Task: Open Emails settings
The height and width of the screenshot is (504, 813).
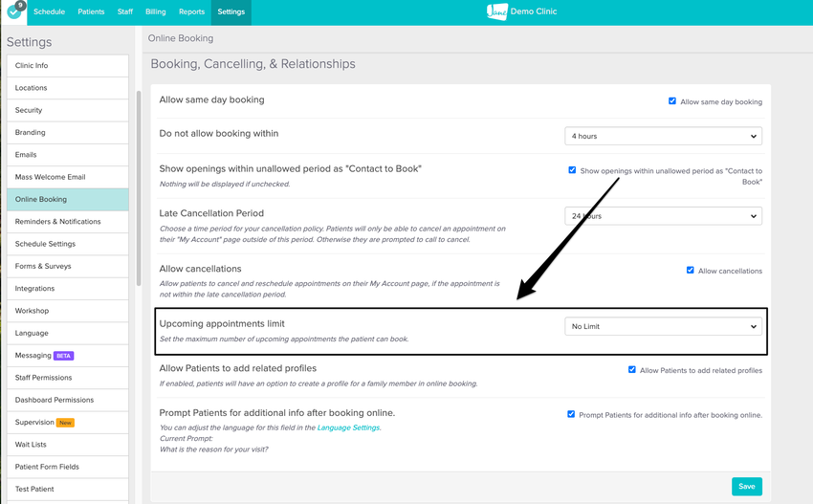Action: click(x=68, y=155)
